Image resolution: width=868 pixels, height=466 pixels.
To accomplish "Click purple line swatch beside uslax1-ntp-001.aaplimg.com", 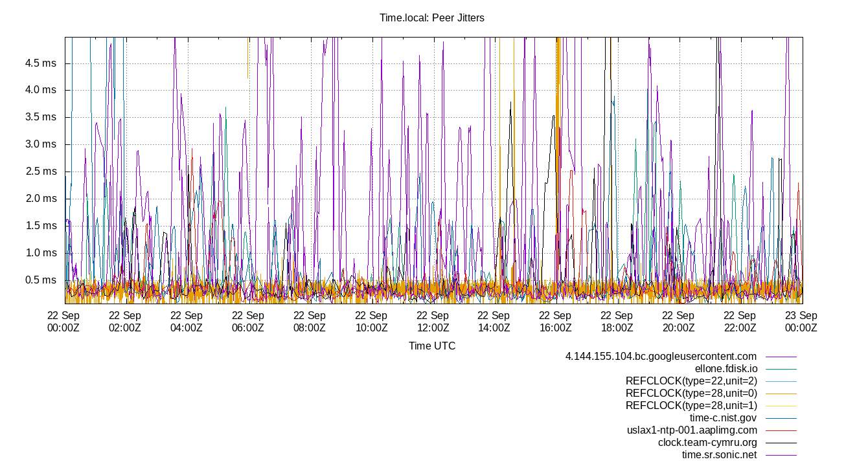I will (781, 430).
